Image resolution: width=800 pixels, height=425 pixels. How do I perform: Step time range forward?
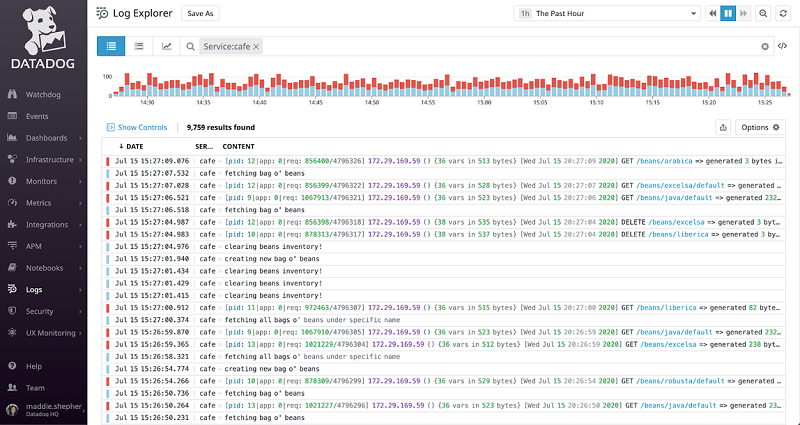(x=743, y=14)
